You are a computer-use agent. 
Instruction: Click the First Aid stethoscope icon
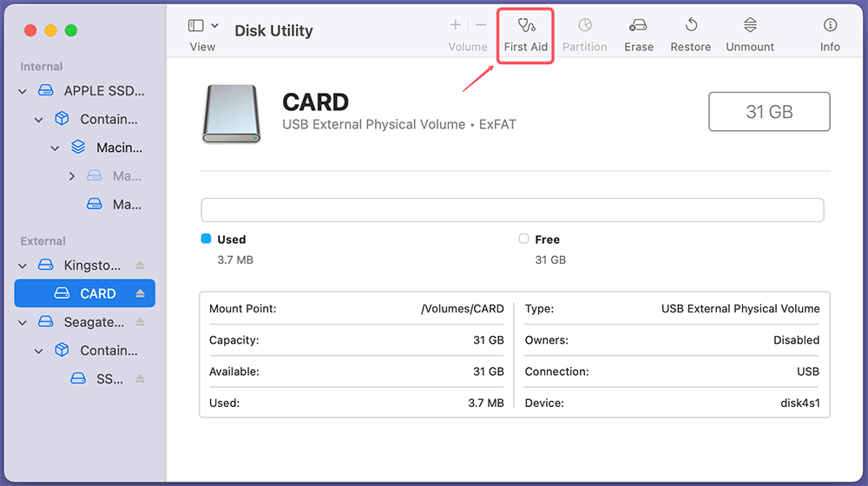[526, 25]
